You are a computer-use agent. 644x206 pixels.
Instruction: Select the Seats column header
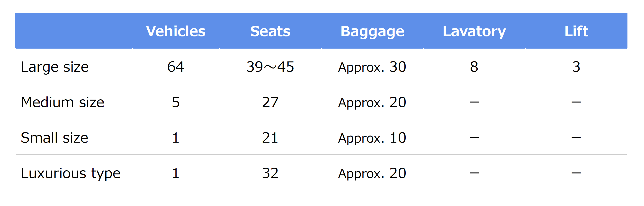click(x=270, y=31)
